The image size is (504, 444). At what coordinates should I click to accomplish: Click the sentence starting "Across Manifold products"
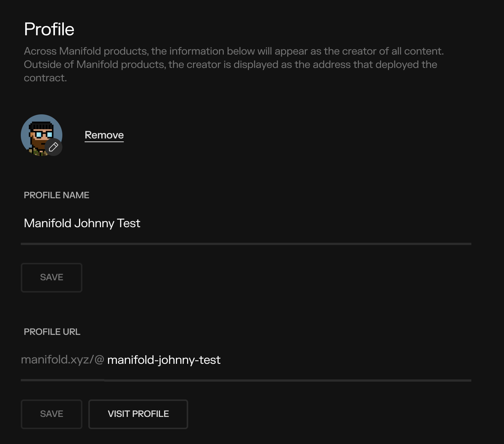coord(234,51)
